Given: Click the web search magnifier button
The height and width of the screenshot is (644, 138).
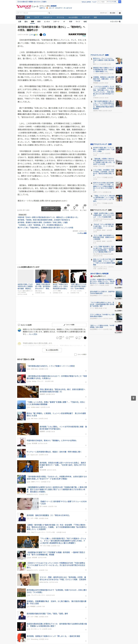Looking at the screenshot, I should [120, 2].
